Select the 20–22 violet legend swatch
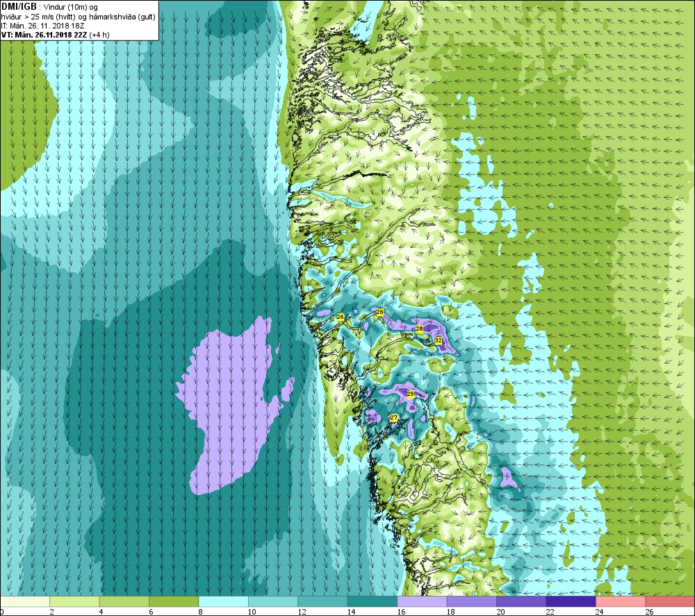 tap(521, 601)
